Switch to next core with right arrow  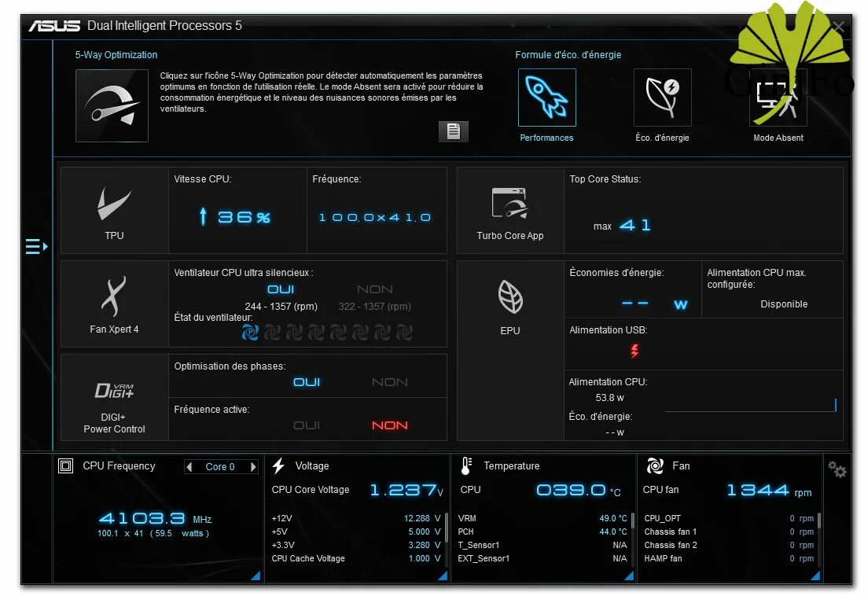point(253,466)
